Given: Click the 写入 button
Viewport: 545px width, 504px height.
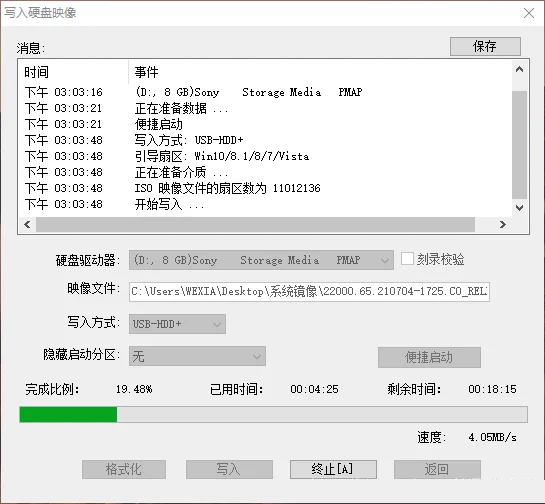Looking at the screenshot, I should [229, 469].
